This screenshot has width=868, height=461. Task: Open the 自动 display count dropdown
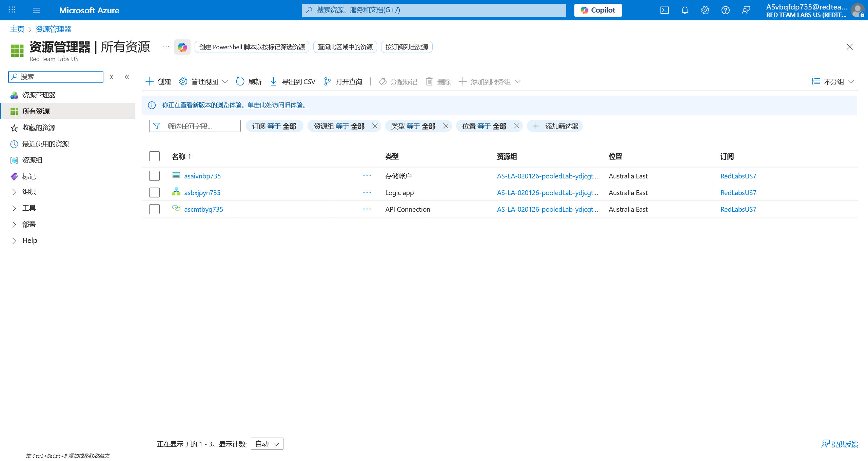point(267,444)
